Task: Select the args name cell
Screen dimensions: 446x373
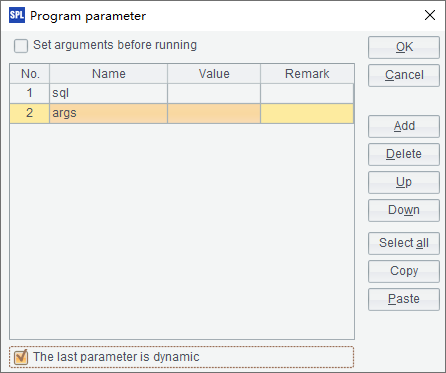Action: point(108,113)
